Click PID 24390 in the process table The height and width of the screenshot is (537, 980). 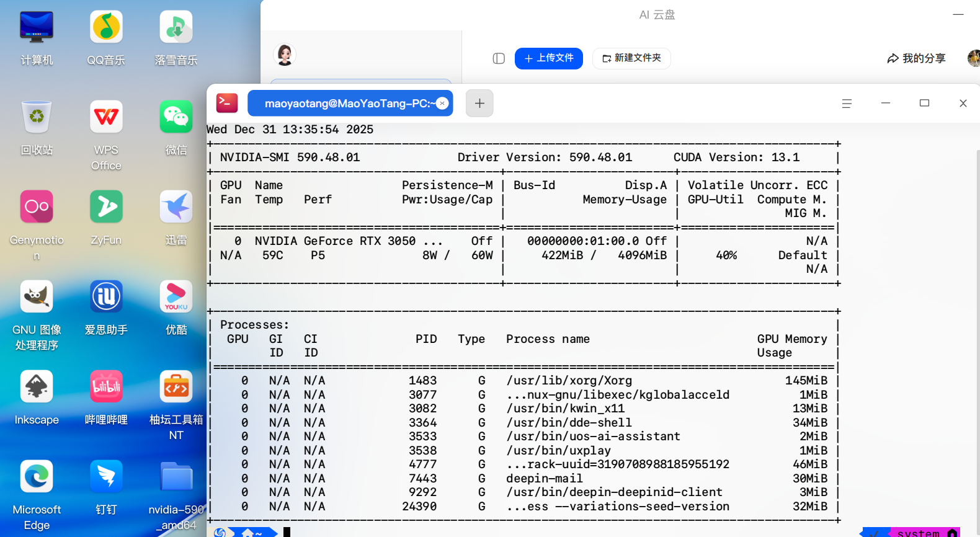point(419,507)
